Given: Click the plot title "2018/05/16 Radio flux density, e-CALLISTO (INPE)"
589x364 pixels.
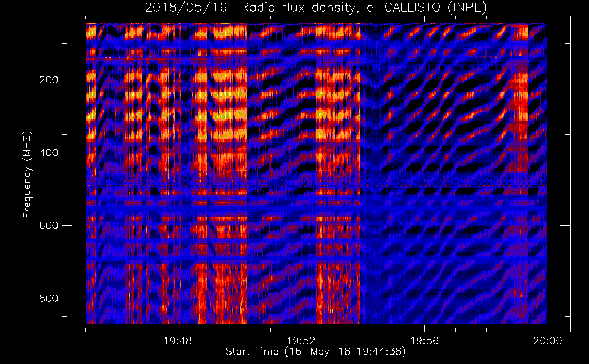Looking at the screenshot, I should 316,8.
